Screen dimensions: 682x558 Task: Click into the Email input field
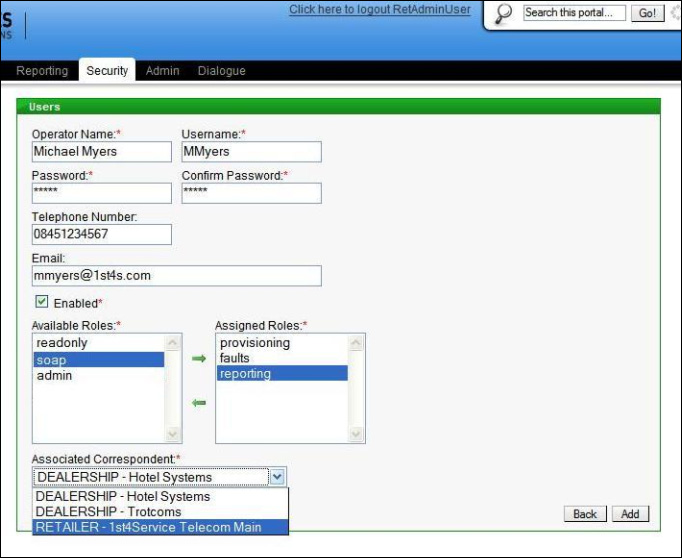(x=176, y=275)
